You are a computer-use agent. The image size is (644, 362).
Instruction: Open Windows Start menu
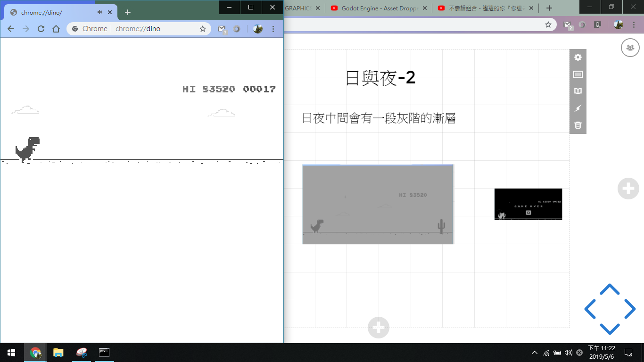pyautogui.click(x=11, y=352)
